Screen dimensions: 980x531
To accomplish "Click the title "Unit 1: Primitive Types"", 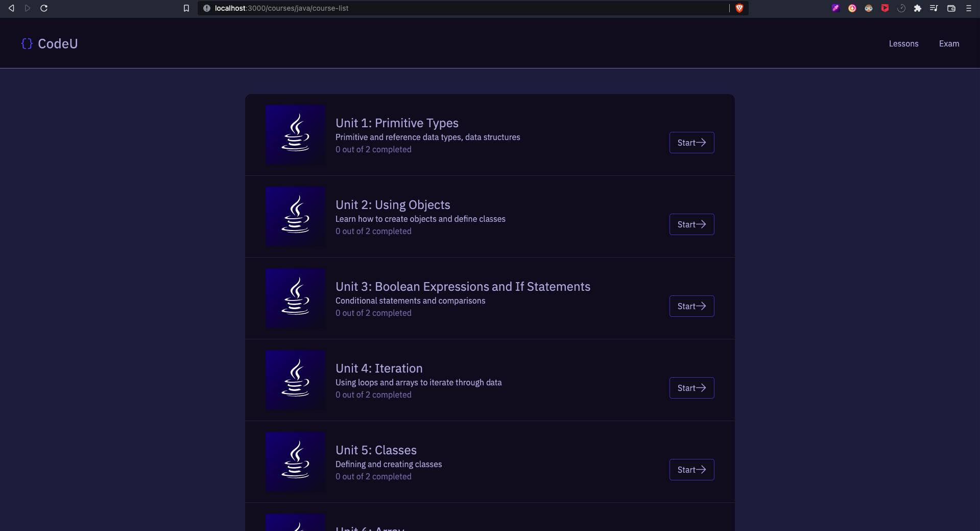I will pyautogui.click(x=397, y=123).
